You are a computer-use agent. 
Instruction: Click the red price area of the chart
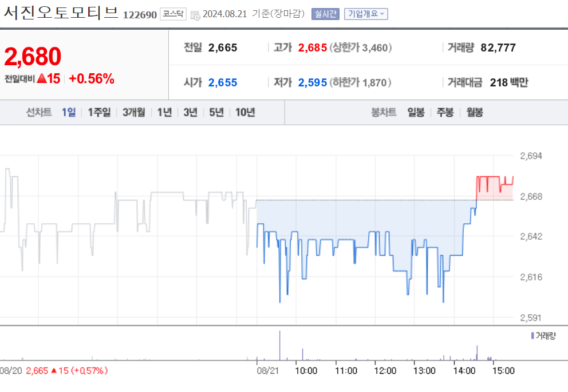[x=495, y=188]
